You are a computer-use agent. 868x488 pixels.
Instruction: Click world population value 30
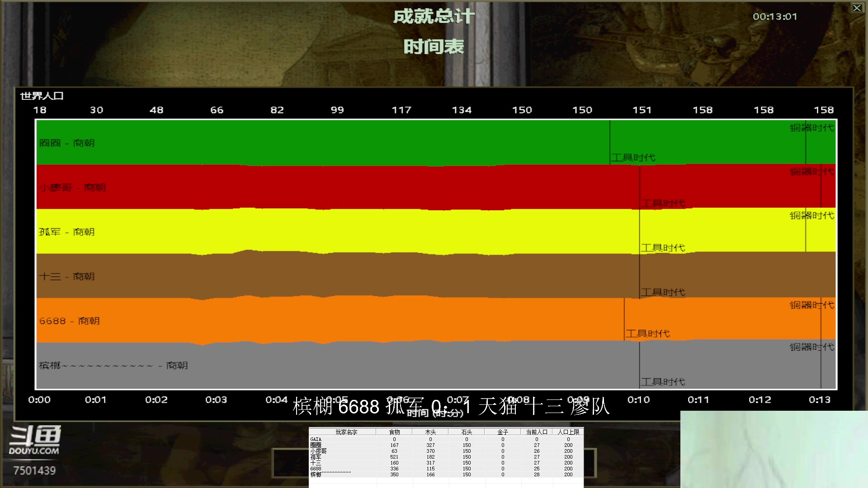click(x=96, y=110)
